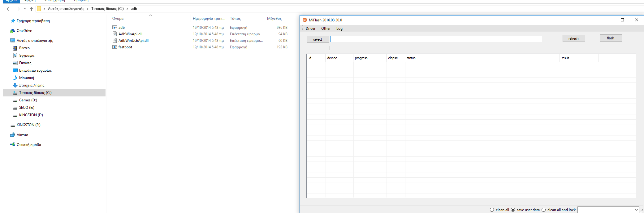The width and height of the screenshot is (644, 213).
Task: Open the Log menu in MiFlash
Action: coord(339,29)
